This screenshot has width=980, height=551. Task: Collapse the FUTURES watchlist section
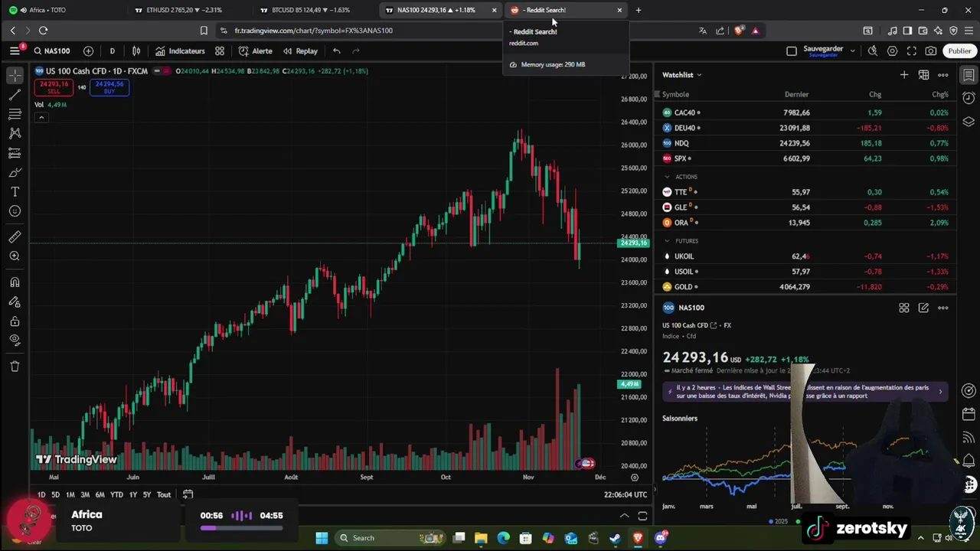click(x=667, y=241)
